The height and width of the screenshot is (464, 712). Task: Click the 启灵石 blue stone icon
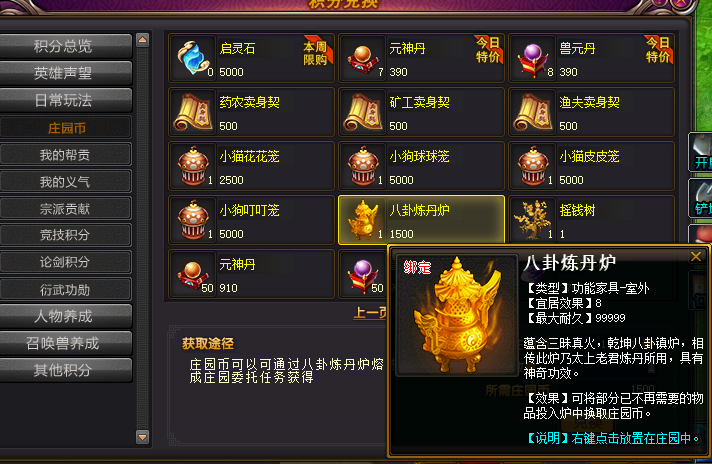pos(193,58)
